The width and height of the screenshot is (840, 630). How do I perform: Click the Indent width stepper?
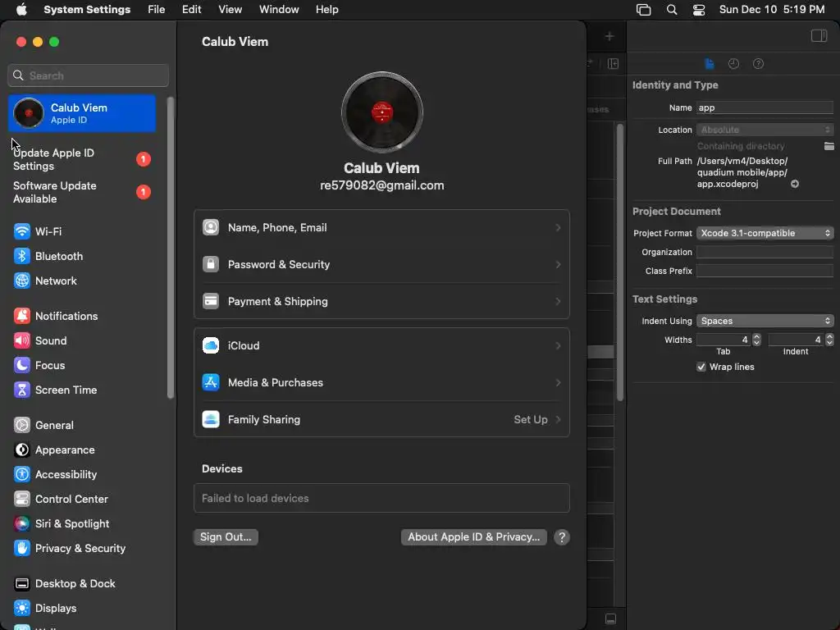tap(829, 340)
